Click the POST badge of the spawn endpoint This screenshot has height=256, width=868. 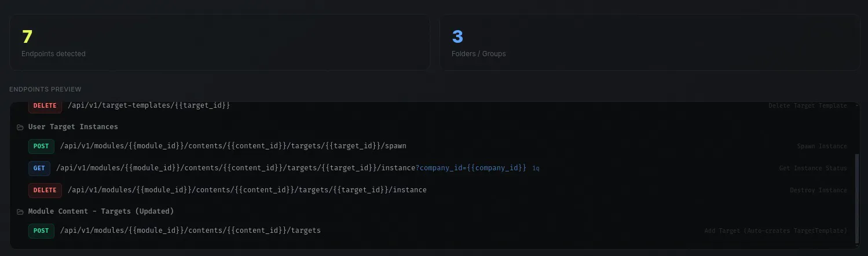pyautogui.click(x=41, y=146)
